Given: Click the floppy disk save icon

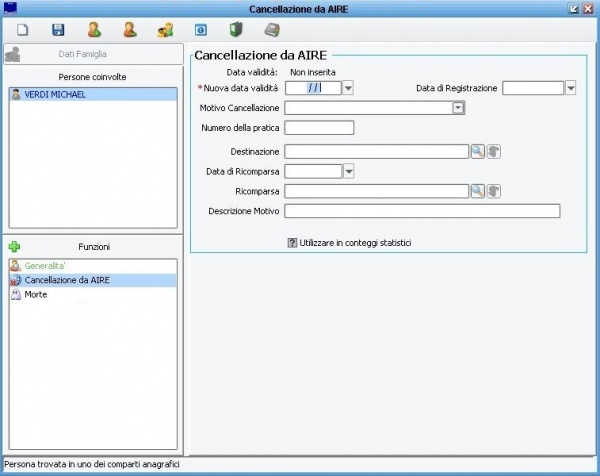Looking at the screenshot, I should [58, 29].
